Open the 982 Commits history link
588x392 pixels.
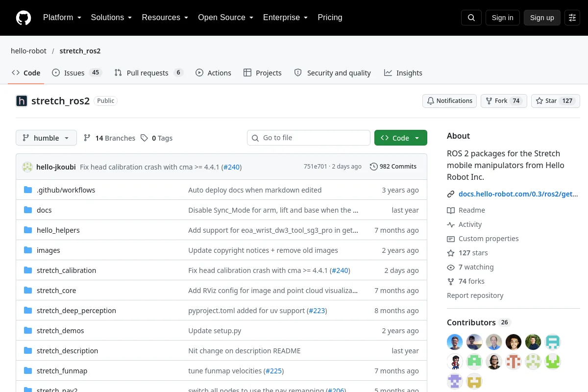[393, 167]
